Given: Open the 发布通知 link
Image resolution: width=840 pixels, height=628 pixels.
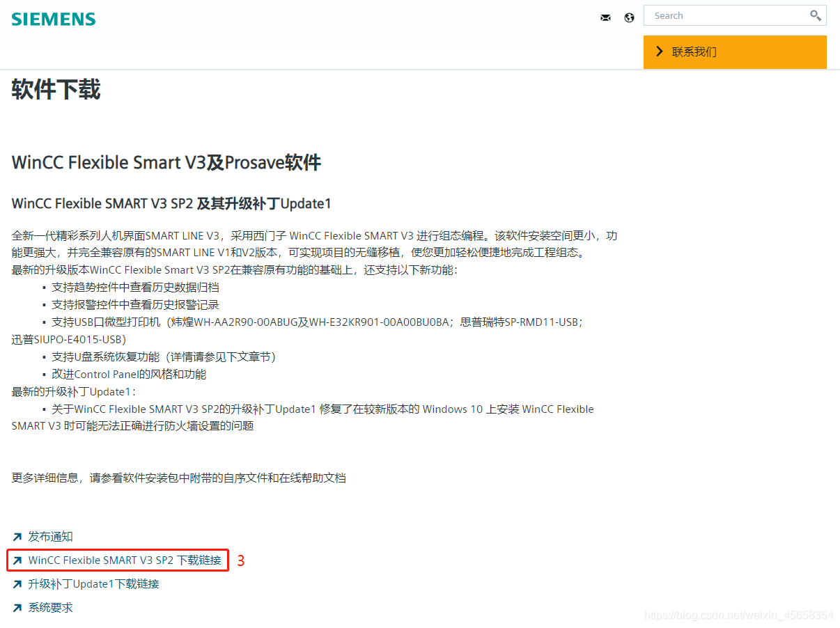Looking at the screenshot, I should [50, 537].
